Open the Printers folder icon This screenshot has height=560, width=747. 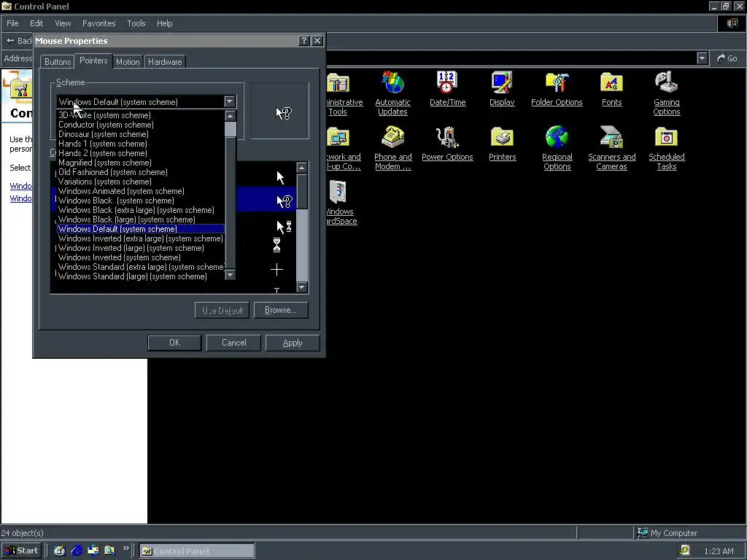click(502, 137)
